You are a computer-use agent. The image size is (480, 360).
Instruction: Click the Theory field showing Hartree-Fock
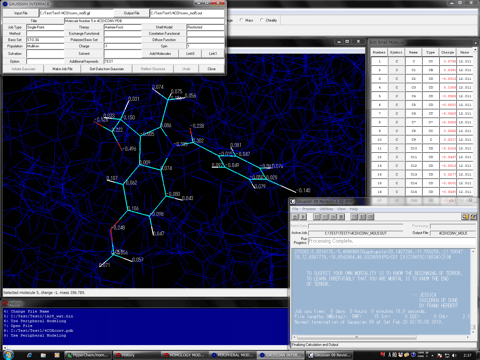pos(123,27)
